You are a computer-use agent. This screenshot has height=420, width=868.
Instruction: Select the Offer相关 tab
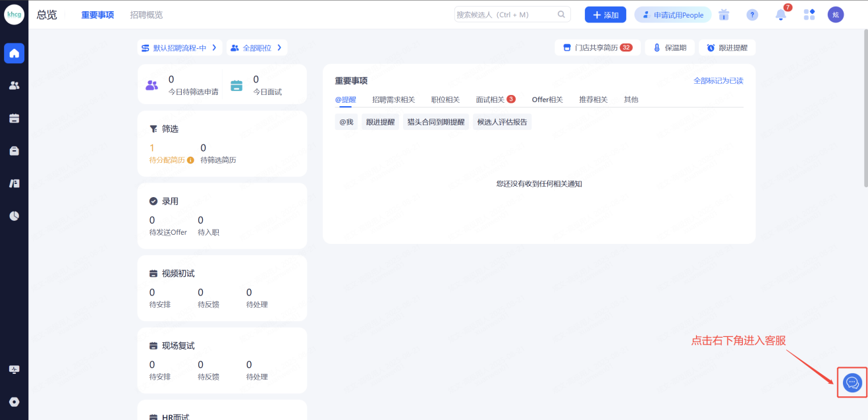click(x=547, y=100)
